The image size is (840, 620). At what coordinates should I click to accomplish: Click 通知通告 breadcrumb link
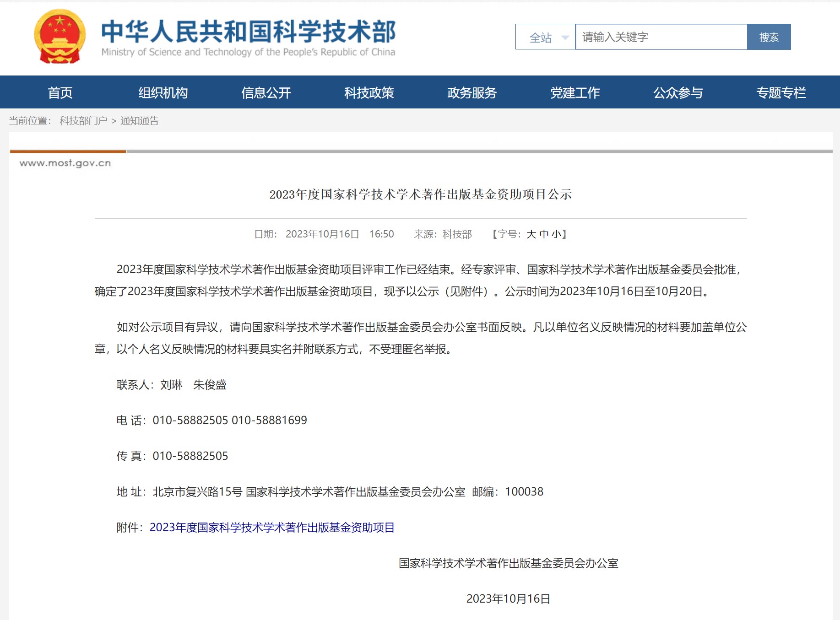pyautogui.click(x=140, y=121)
